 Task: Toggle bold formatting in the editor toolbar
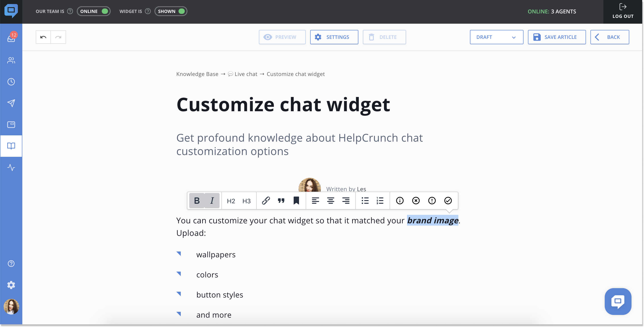click(197, 201)
